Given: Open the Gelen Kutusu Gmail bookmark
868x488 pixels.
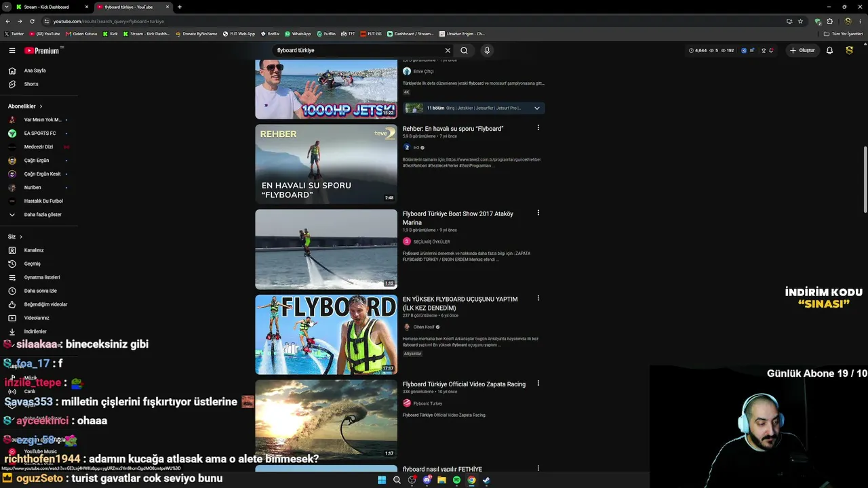Looking at the screenshot, I should coord(81,34).
